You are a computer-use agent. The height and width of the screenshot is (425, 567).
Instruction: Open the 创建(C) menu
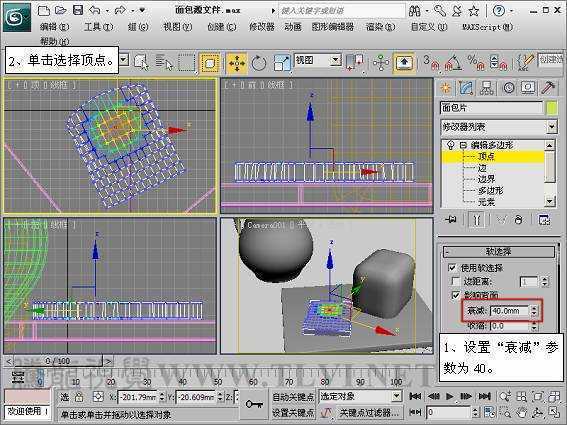click(222, 27)
